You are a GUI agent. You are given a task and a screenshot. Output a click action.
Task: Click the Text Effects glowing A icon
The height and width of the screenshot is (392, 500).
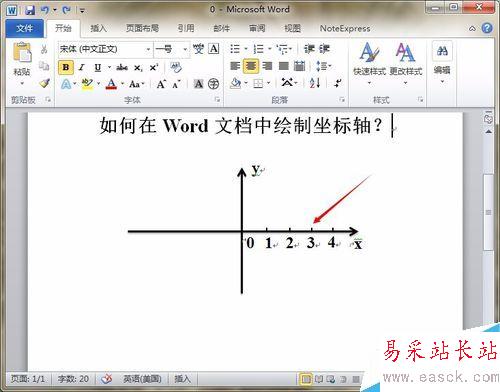pyautogui.click(x=66, y=84)
